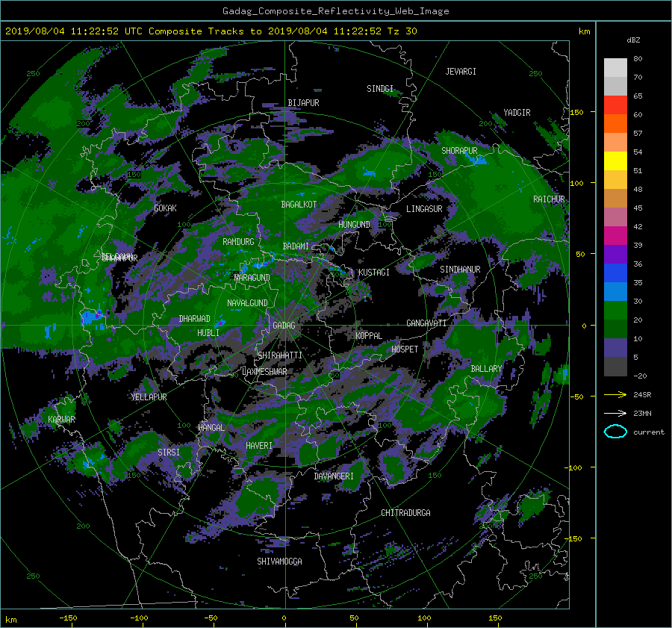
Task: Click the LAXMESHWAR city label
Action: click(264, 372)
